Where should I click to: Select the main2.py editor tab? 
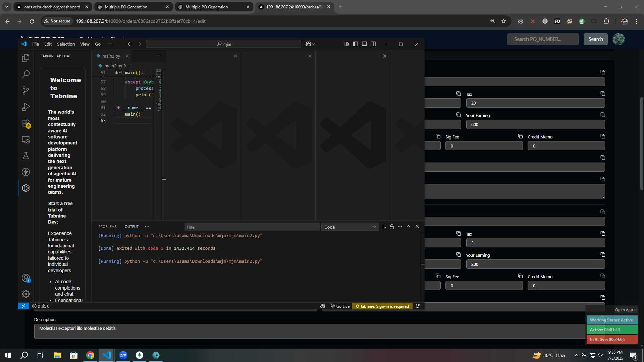pos(111,56)
